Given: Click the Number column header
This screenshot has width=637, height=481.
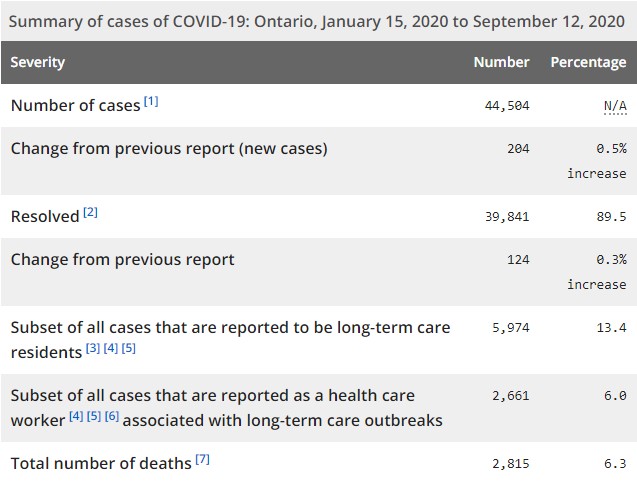Looking at the screenshot, I should (x=501, y=62).
